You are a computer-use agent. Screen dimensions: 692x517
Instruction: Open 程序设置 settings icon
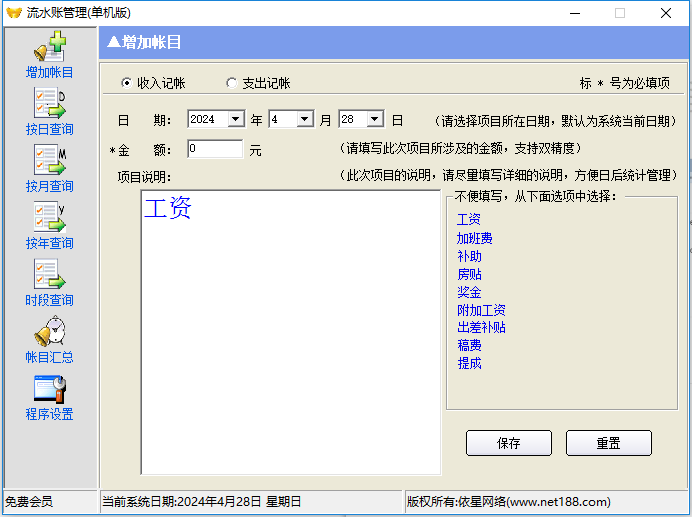pyautogui.click(x=49, y=389)
